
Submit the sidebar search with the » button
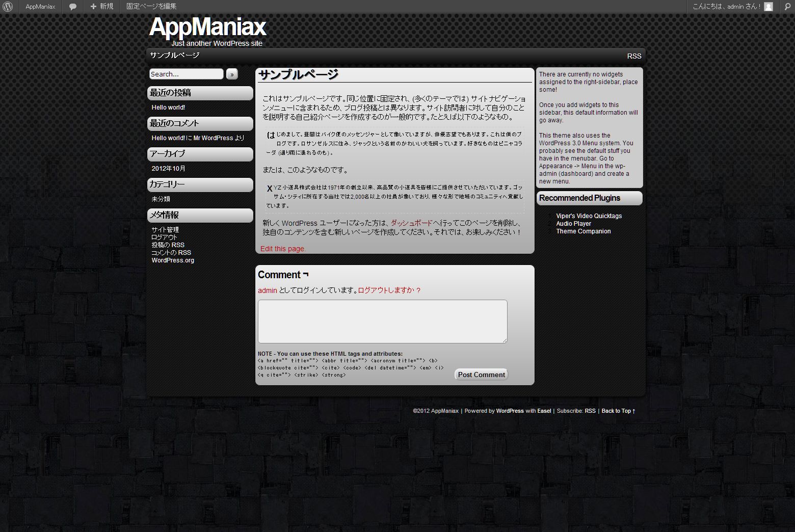tap(232, 74)
